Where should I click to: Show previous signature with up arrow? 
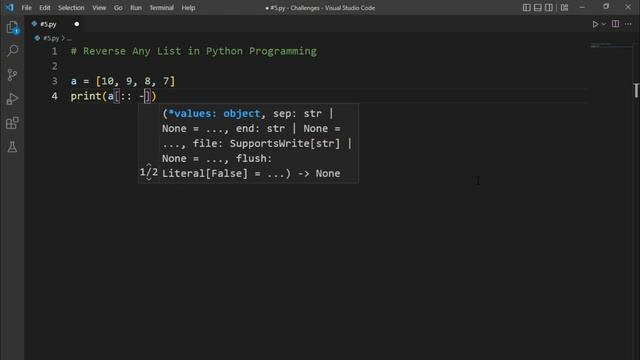coord(149,165)
